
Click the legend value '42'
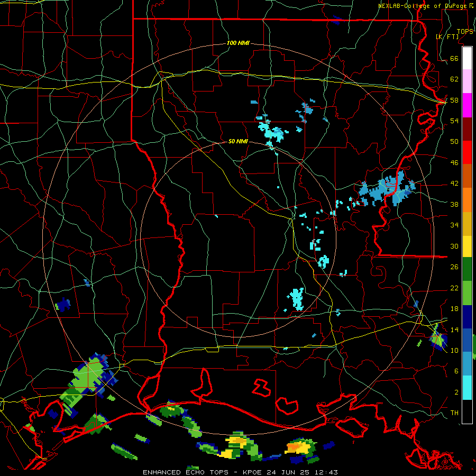pos(454,184)
